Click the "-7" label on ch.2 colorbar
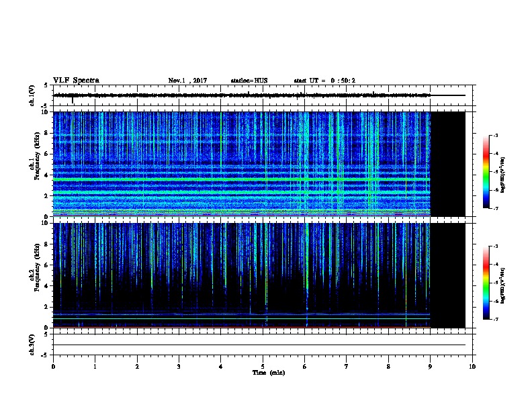The image size is (532, 411). (x=495, y=320)
